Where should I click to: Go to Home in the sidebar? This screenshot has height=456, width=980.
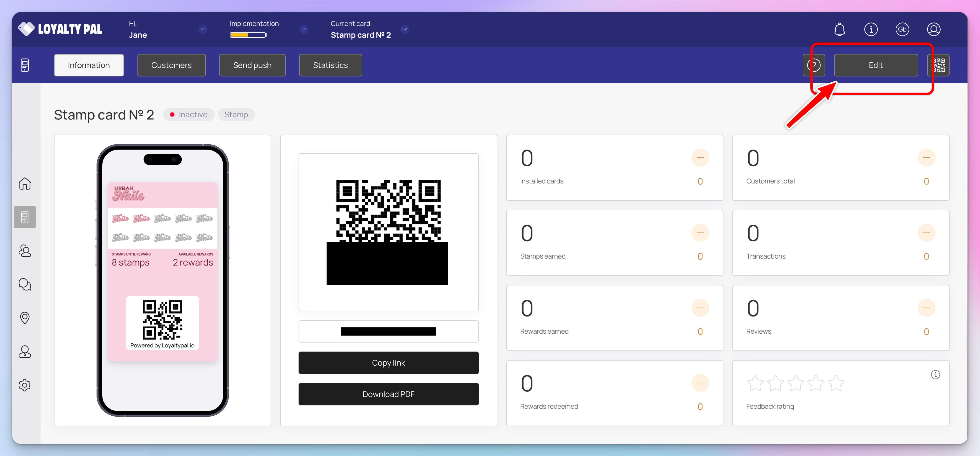click(x=25, y=184)
